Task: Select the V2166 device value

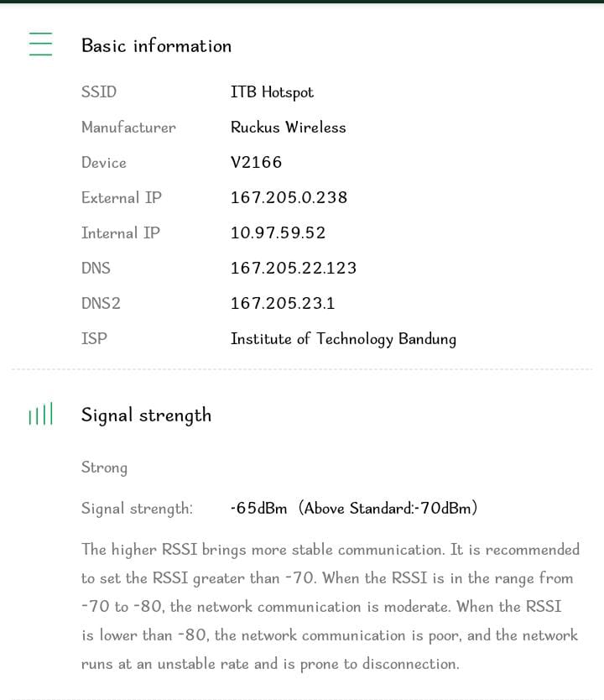Action: tap(256, 162)
